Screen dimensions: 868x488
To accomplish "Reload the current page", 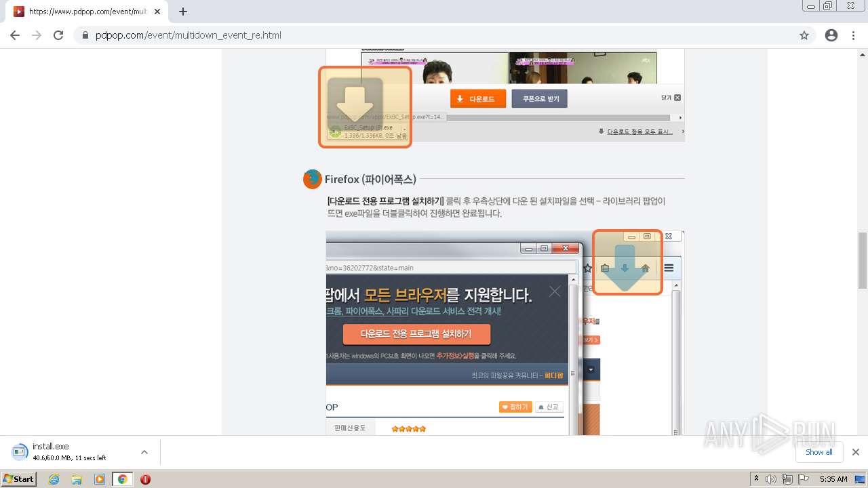I will (58, 35).
